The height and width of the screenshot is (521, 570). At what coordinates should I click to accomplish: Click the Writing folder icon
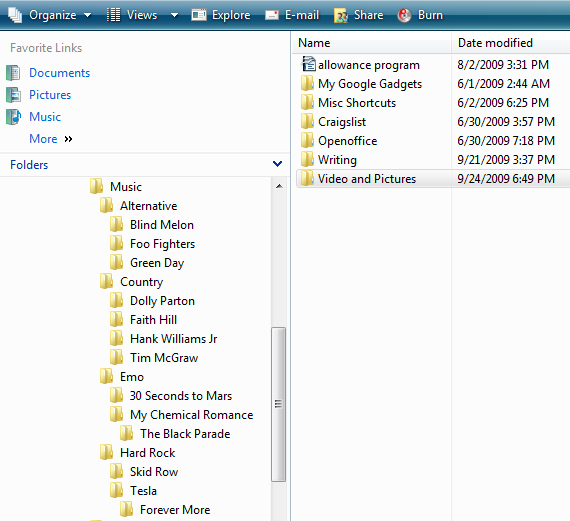click(307, 159)
